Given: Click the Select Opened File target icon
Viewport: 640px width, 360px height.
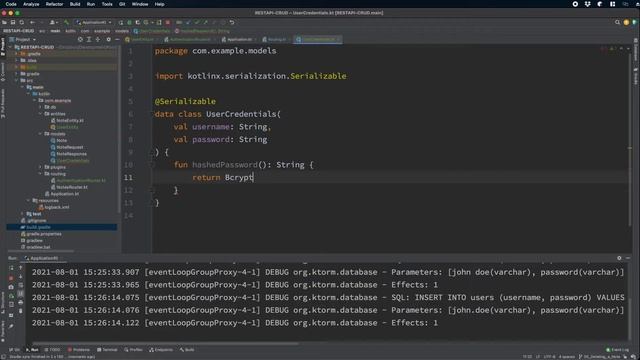Looking at the screenshot, I should tap(80, 40).
